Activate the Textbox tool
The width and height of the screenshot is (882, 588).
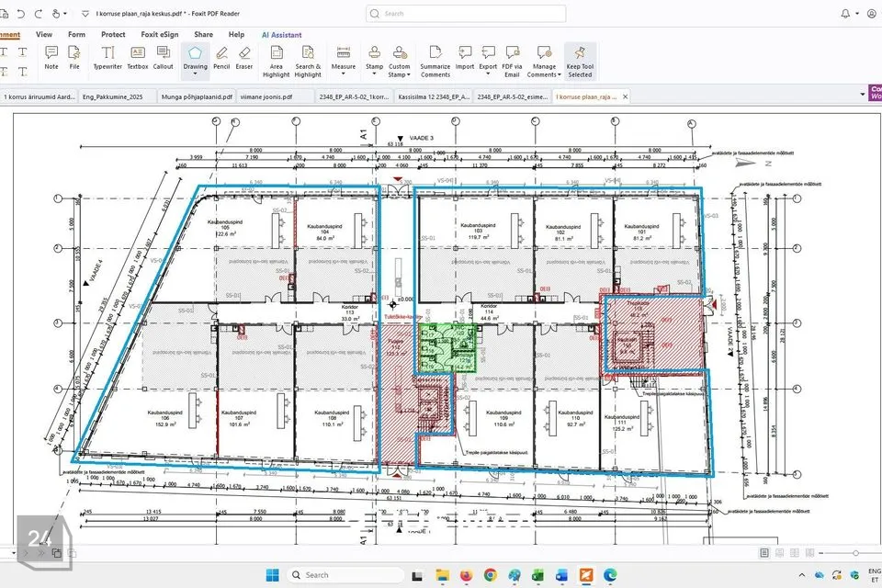point(137,58)
